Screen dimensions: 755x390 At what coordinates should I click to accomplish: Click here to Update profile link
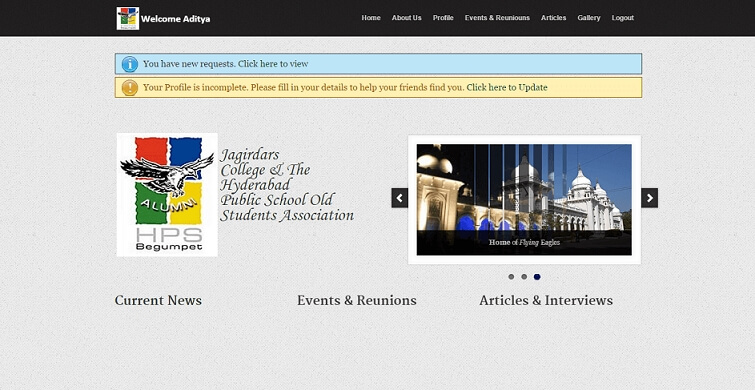pos(507,88)
